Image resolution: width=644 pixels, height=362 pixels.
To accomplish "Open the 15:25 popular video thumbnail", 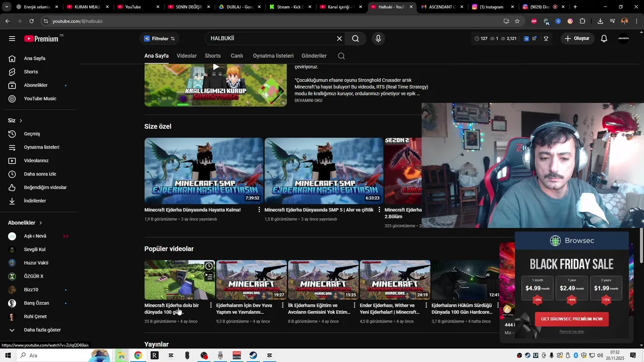I will (323, 280).
